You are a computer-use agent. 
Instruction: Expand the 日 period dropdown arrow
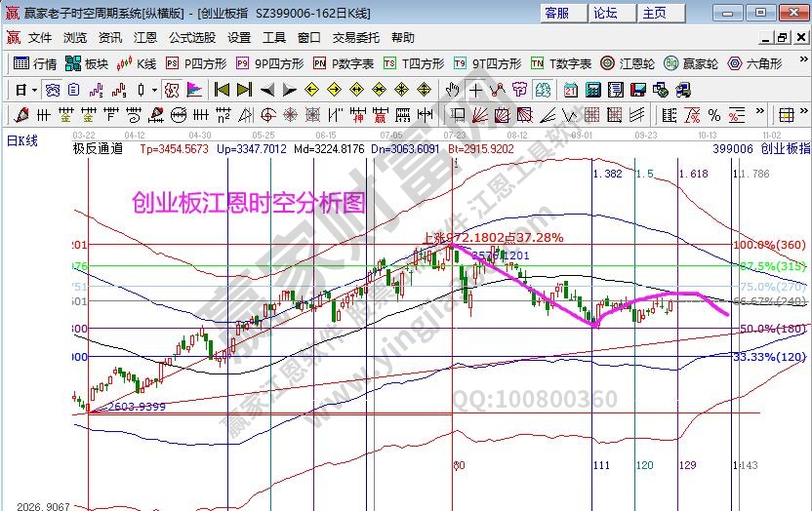click(34, 90)
